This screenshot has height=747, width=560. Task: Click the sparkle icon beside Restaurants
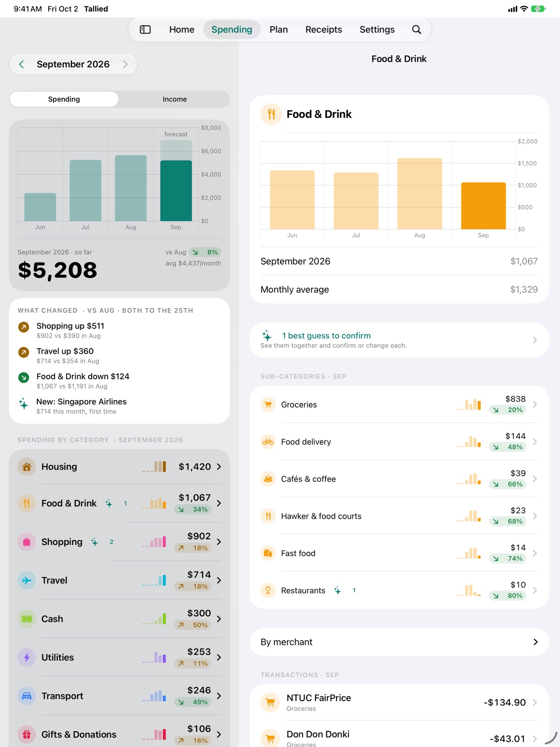[x=337, y=591]
